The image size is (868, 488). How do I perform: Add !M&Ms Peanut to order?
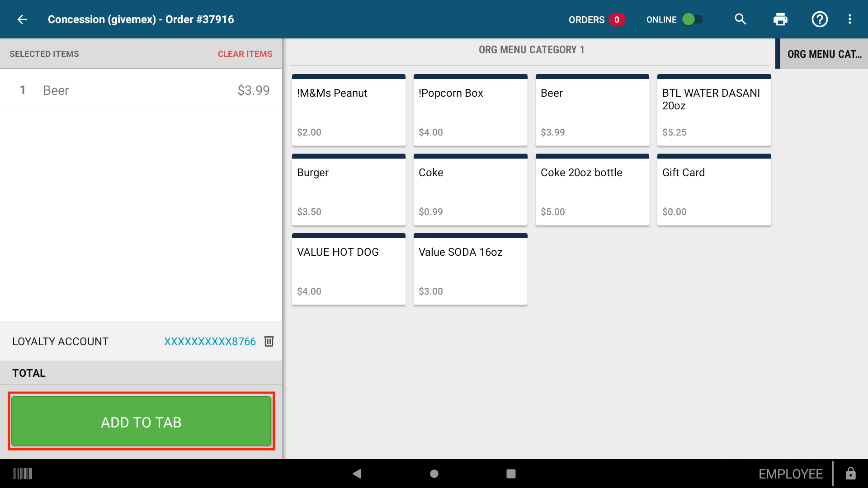[349, 110]
